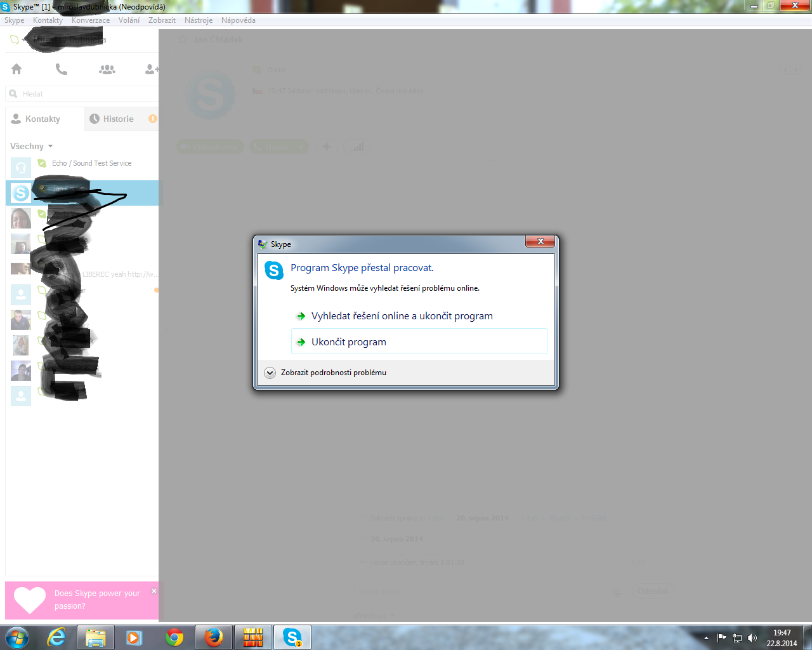The image size is (812, 650).
Task: Select Echo / Sound Test Service contact
Action: pos(91,163)
